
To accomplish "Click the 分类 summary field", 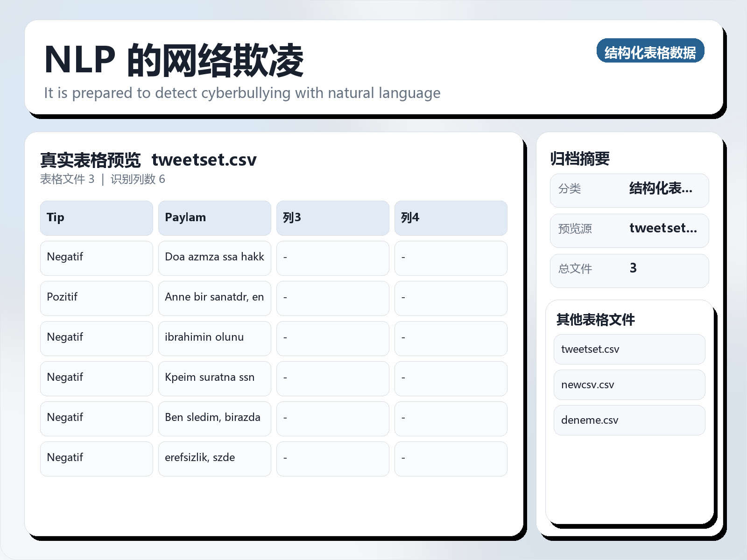I will [629, 190].
